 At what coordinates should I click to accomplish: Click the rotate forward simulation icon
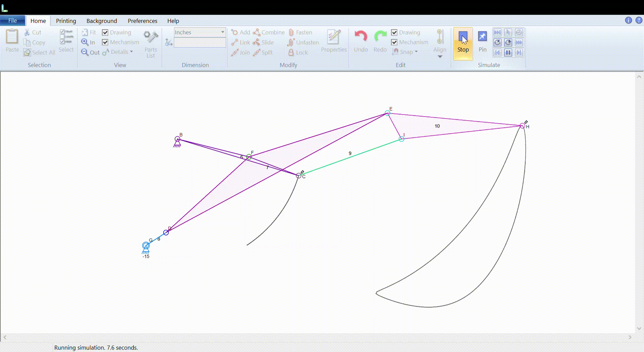coord(508,43)
